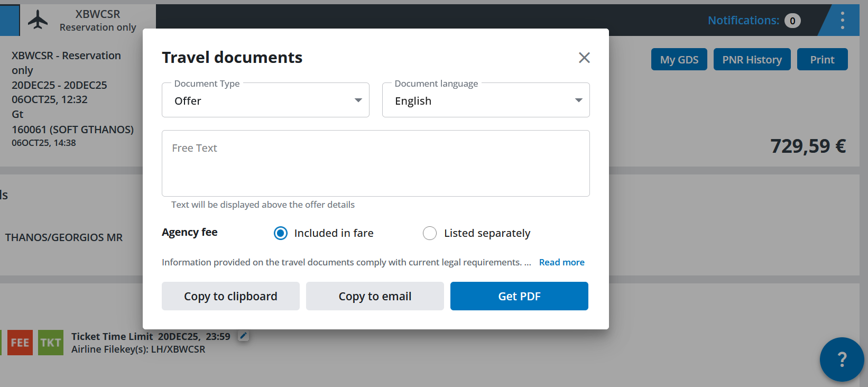Screen dimensions: 868x387
Task: Open the help question mark button
Action: point(842,360)
